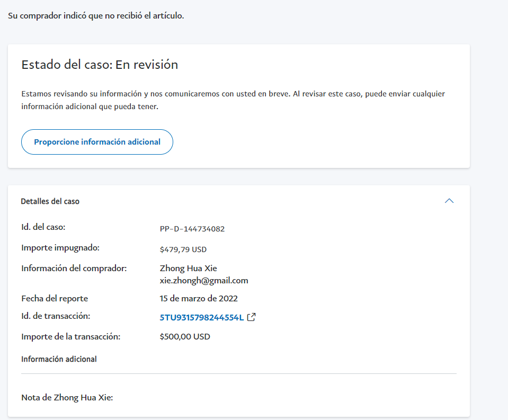Select case ID PP-D-144734082 text

click(x=192, y=229)
